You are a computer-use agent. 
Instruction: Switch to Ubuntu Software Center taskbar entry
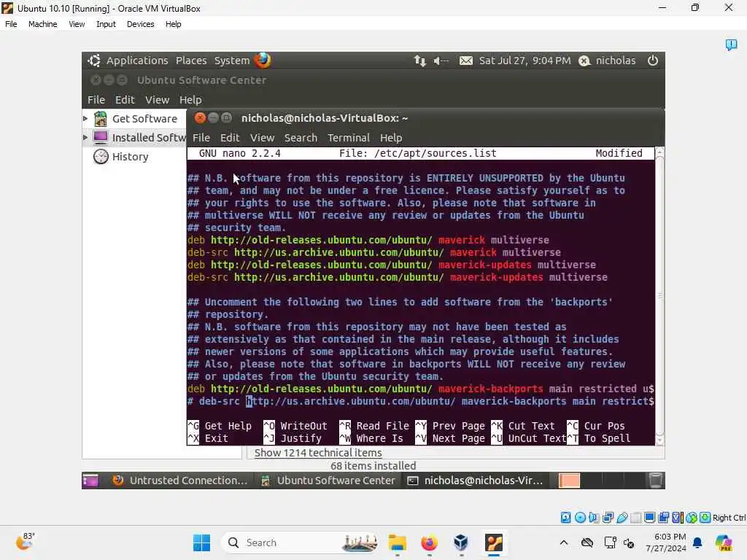[328, 481]
